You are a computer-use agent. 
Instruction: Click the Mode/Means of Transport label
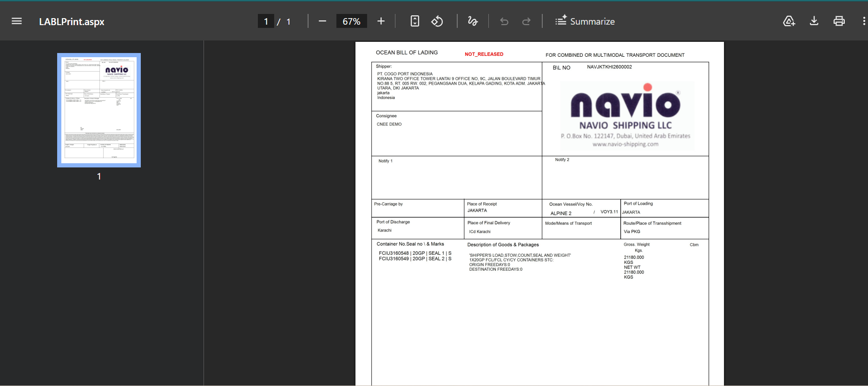(x=568, y=223)
